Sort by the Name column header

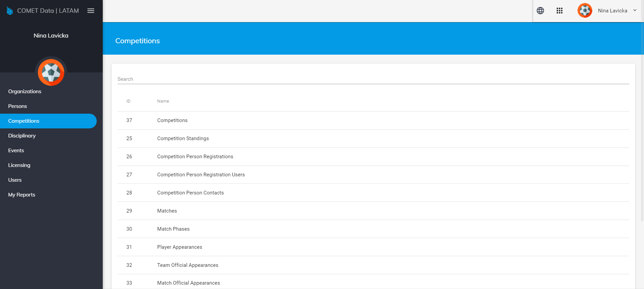163,101
